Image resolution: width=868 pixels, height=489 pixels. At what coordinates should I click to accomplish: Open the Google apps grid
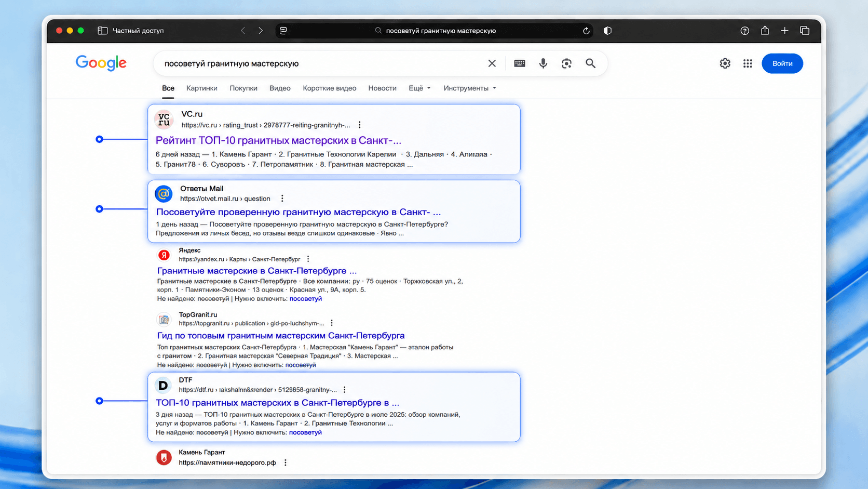pyautogui.click(x=748, y=63)
